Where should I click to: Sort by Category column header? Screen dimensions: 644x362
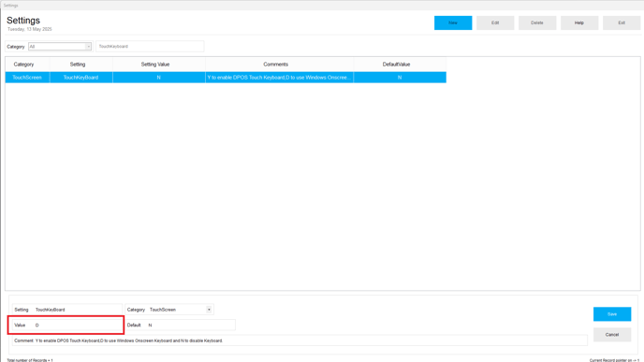click(x=23, y=65)
